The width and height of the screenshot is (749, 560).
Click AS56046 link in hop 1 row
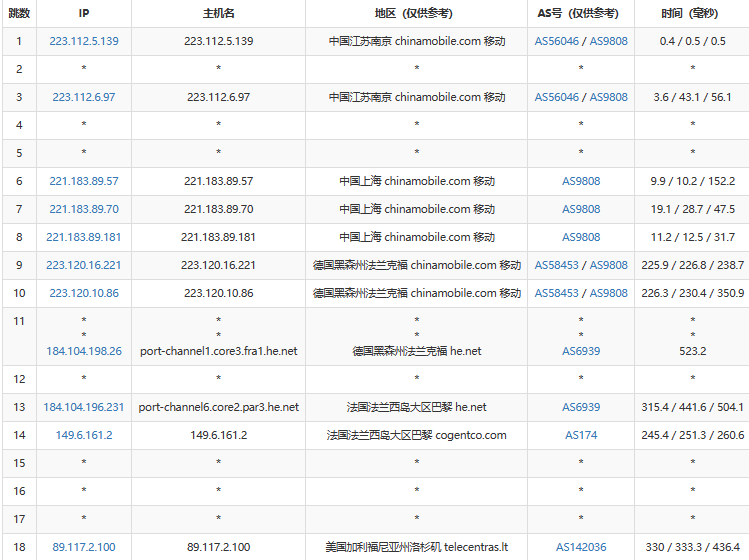click(x=556, y=41)
